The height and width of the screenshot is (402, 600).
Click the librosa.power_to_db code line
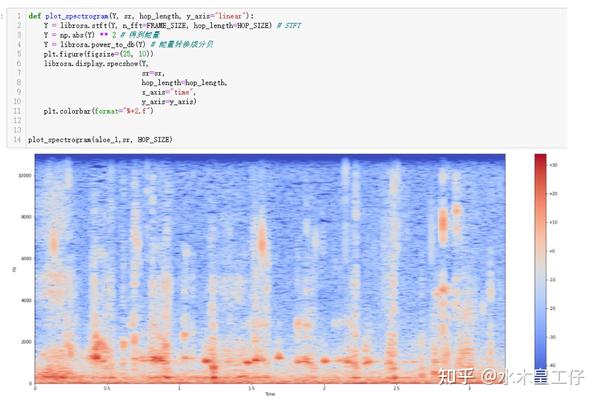[x=128, y=44]
